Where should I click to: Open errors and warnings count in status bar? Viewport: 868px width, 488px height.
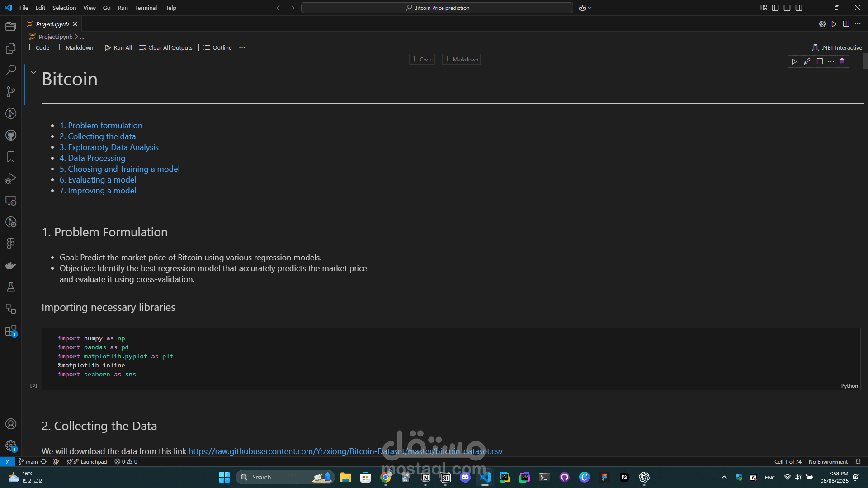tap(126, 461)
